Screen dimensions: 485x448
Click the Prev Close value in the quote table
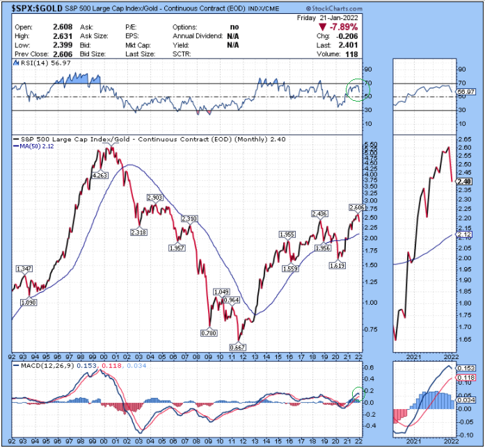(63, 54)
